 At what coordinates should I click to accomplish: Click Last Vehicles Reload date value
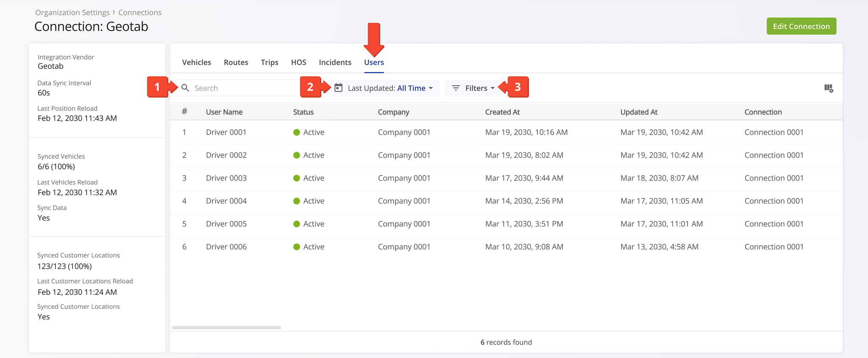[x=77, y=193]
